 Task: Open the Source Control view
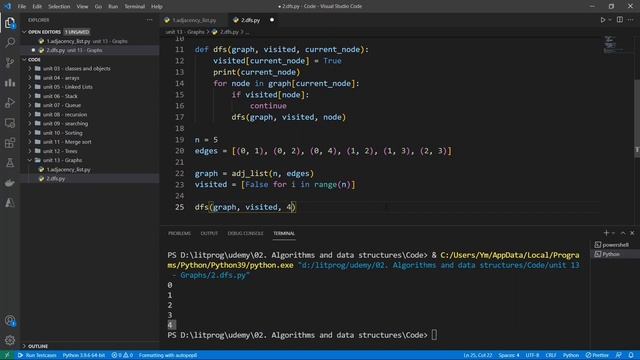pyautogui.click(x=10, y=62)
